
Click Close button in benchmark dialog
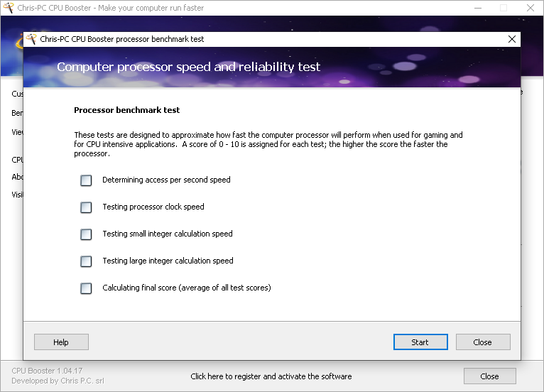[483, 342]
